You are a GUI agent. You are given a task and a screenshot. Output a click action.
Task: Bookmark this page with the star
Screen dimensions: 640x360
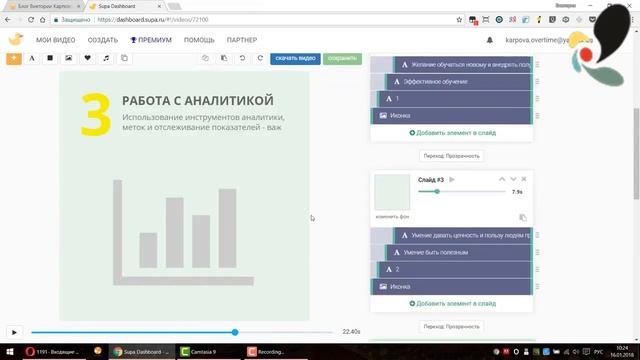click(x=459, y=20)
